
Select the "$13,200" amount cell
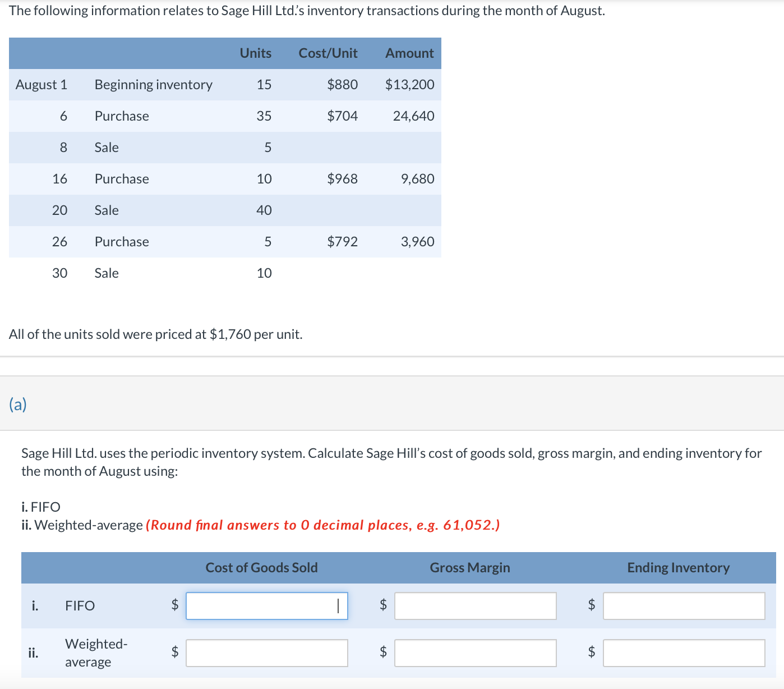(410, 85)
